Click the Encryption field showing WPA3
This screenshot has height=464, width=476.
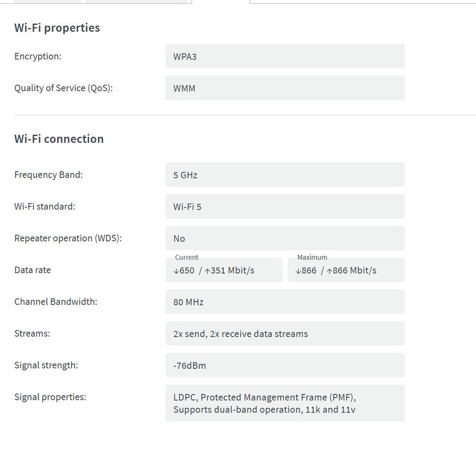284,56
